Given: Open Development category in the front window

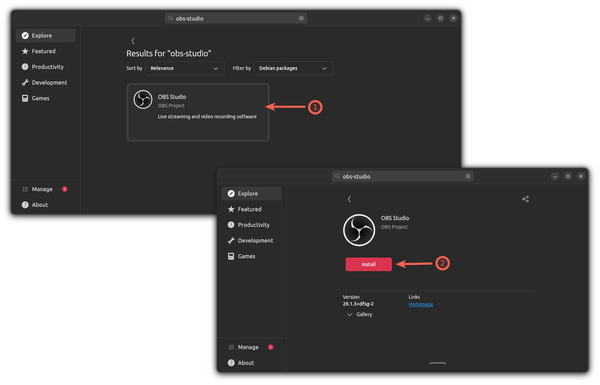Looking at the screenshot, I should pyautogui.click(x=251, y=240).
